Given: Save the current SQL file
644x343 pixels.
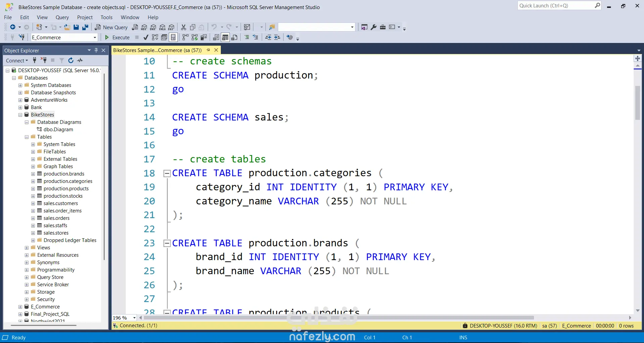Looking at the screenshot, I should 76,27.
